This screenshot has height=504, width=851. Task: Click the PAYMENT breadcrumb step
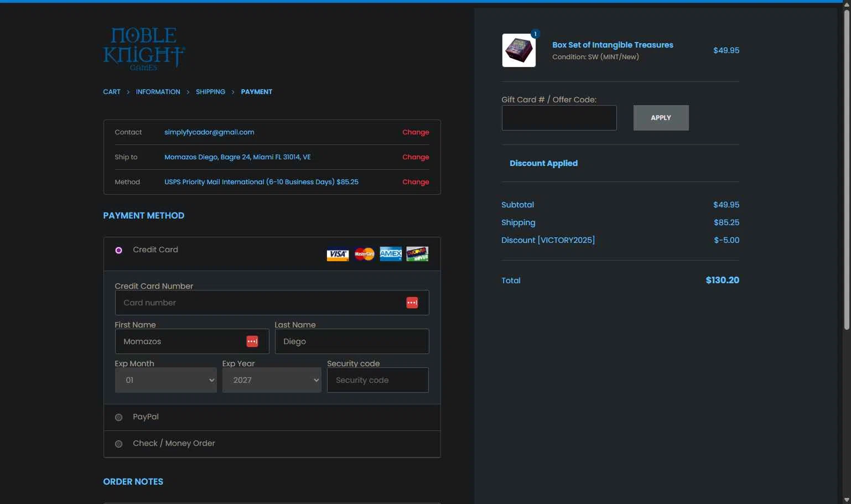pos(257,92)
